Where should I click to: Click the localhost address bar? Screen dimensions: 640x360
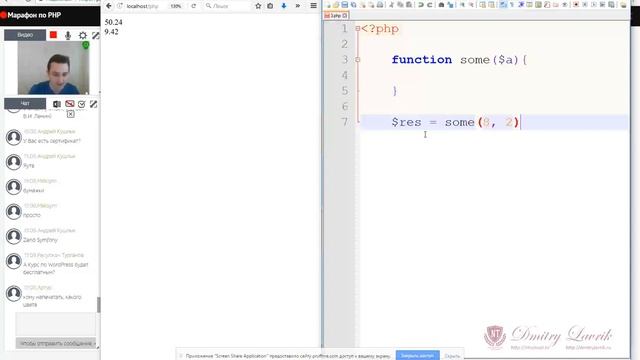[142, 6]
